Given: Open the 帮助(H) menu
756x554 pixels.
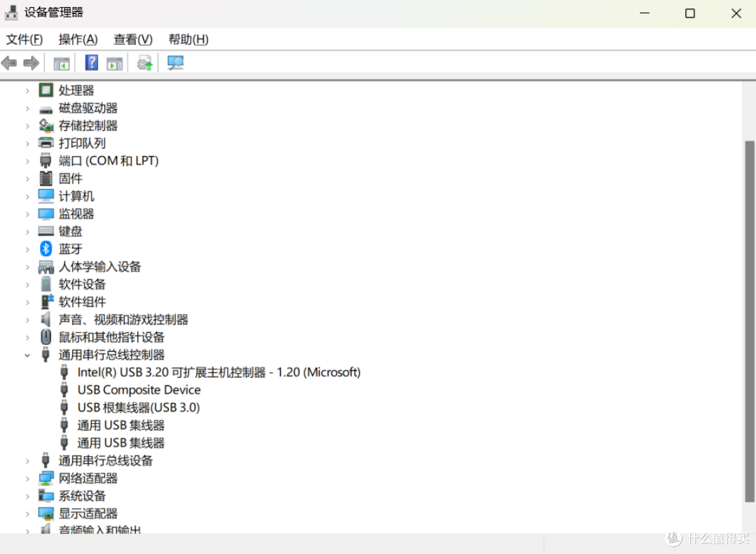Looking at the screenshot, I should pos(188,39).
